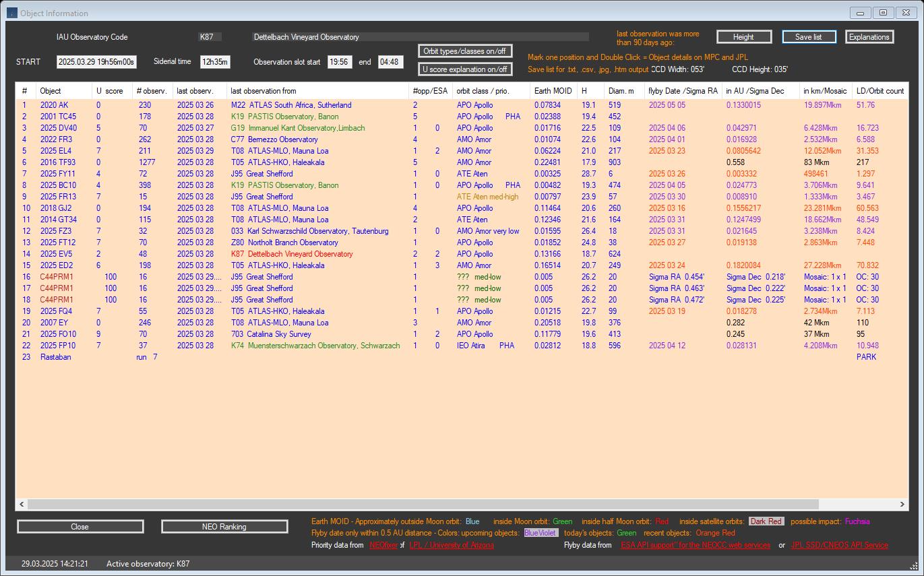
Task: Click the Siderial time field 12h35m
Action: 215,62
